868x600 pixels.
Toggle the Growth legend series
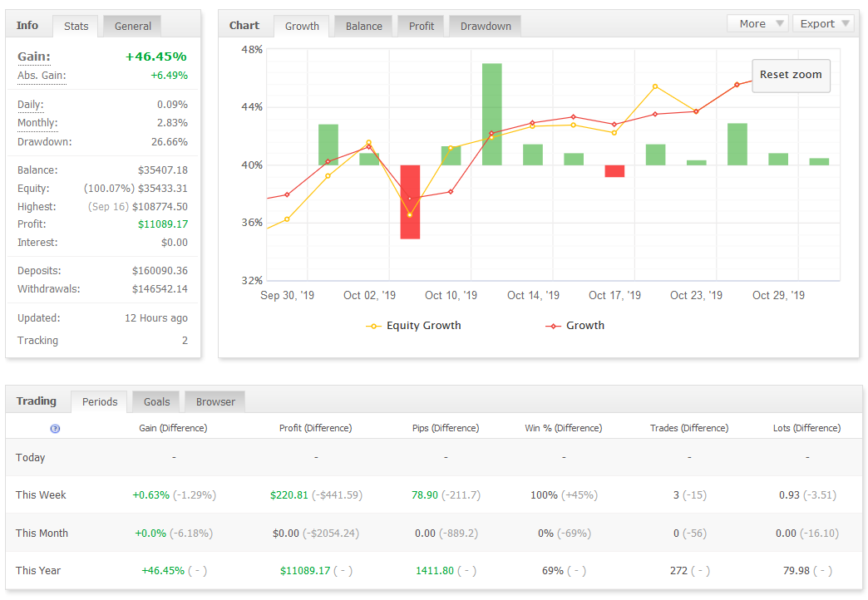[x=575, y=326]
